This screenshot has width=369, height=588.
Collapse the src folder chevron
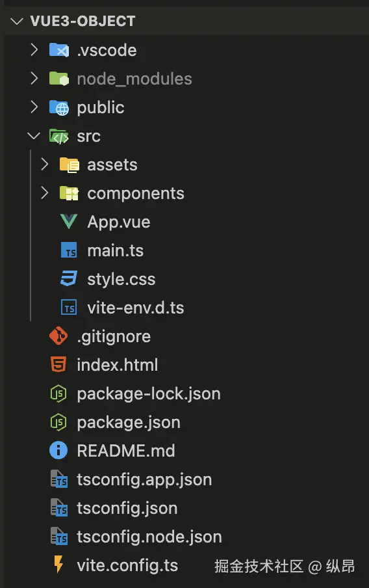34,136
